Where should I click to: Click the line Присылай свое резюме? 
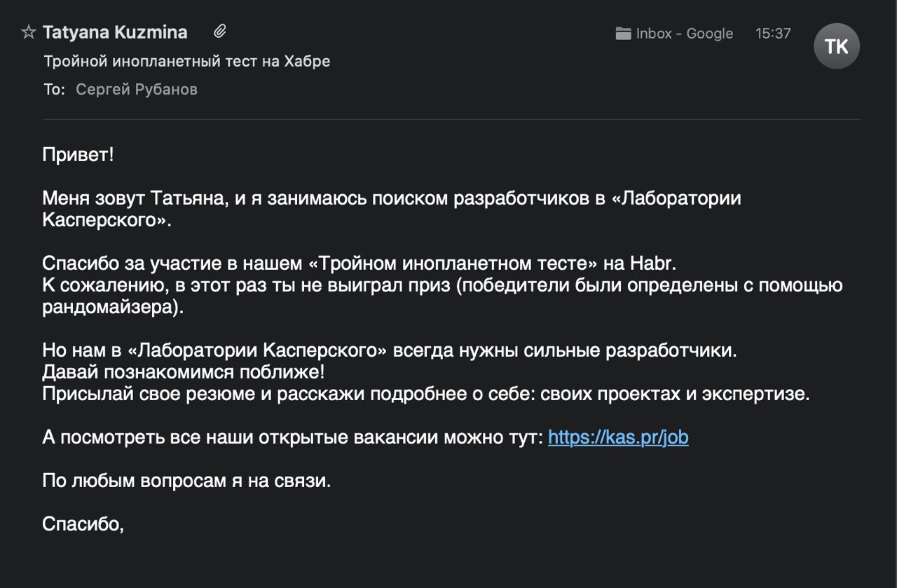coord(426,395)
